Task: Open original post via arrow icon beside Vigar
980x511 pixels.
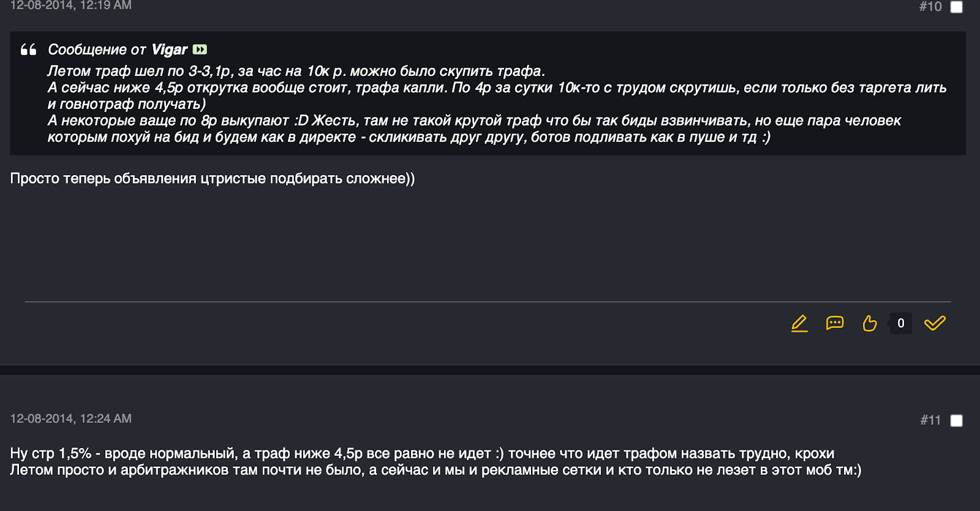Action: pyautogui.click(x=200, y=50)
